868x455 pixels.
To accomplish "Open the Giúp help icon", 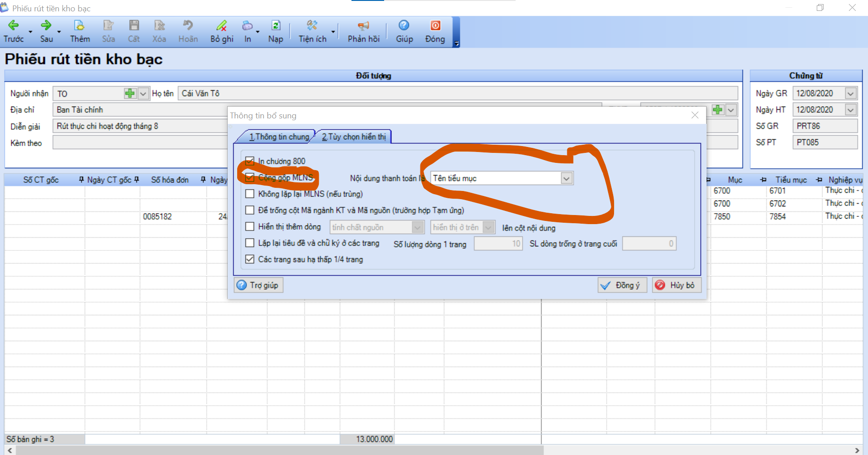I will click(x=404, y=26).
